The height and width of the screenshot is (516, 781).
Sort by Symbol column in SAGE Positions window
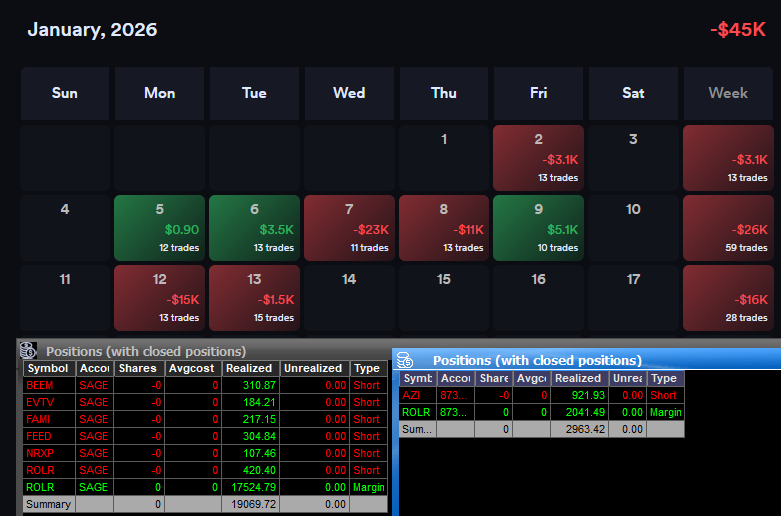(x=49, y=368)
